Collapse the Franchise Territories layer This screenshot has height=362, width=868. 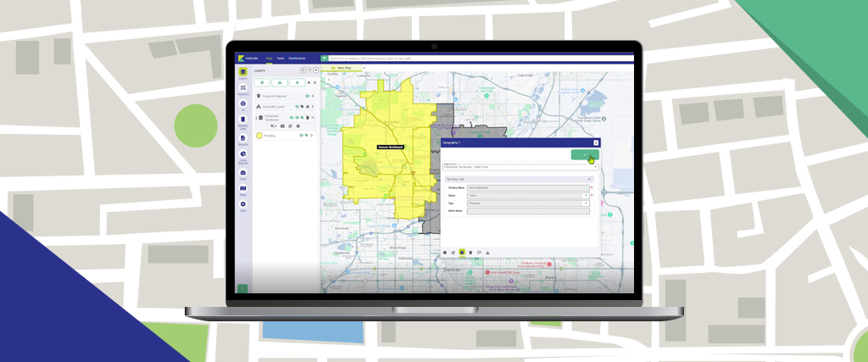click(313, 117)
